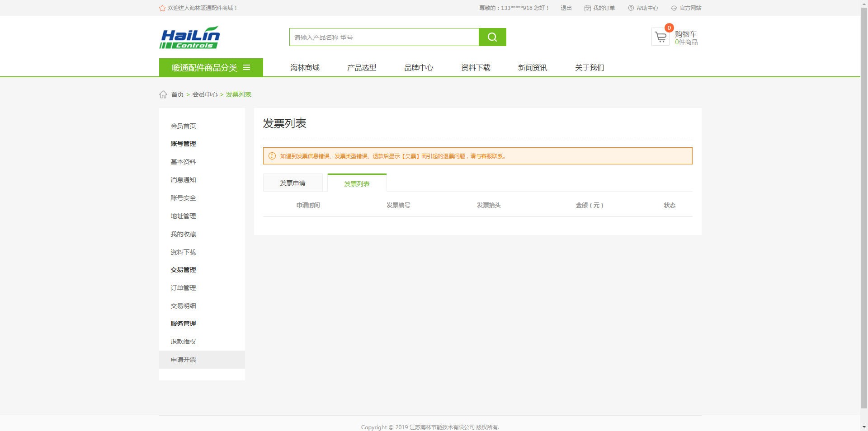868x431 pixels.
Task: Click the hamburger icon in category bar
Action: tap(247, 67)
